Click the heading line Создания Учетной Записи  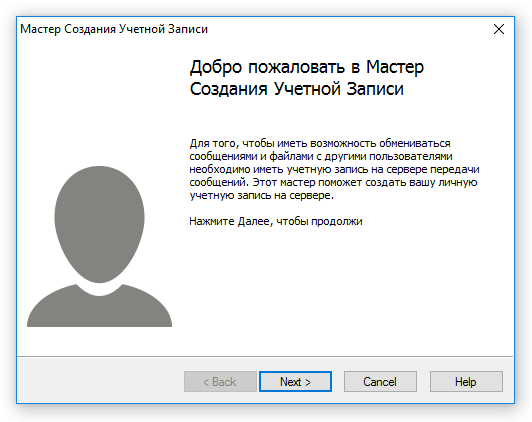tap(297, 89)
